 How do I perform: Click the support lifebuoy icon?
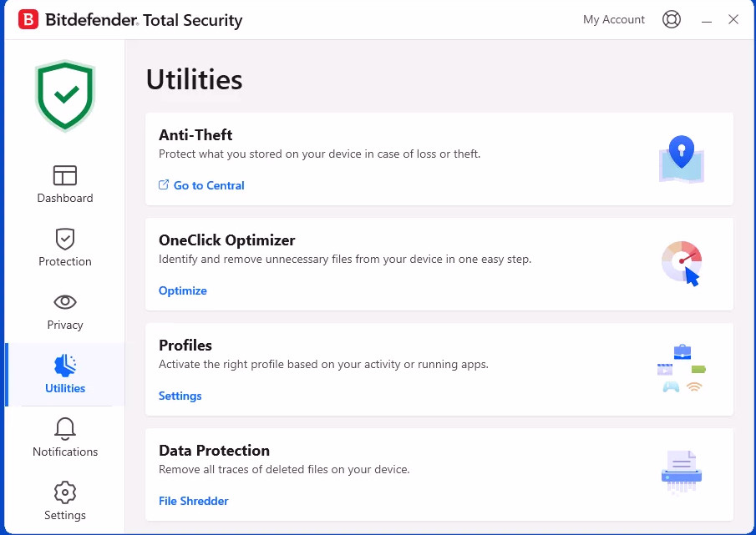(671, 19)
